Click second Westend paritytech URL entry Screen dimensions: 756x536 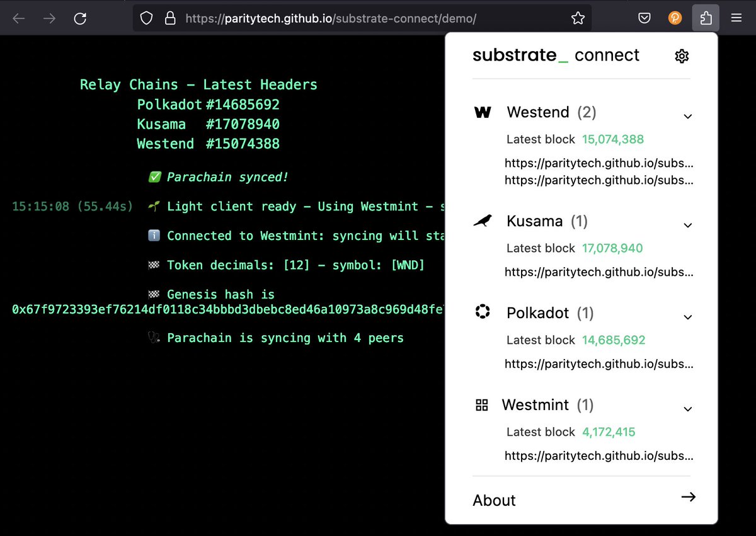tap(599, 180)
